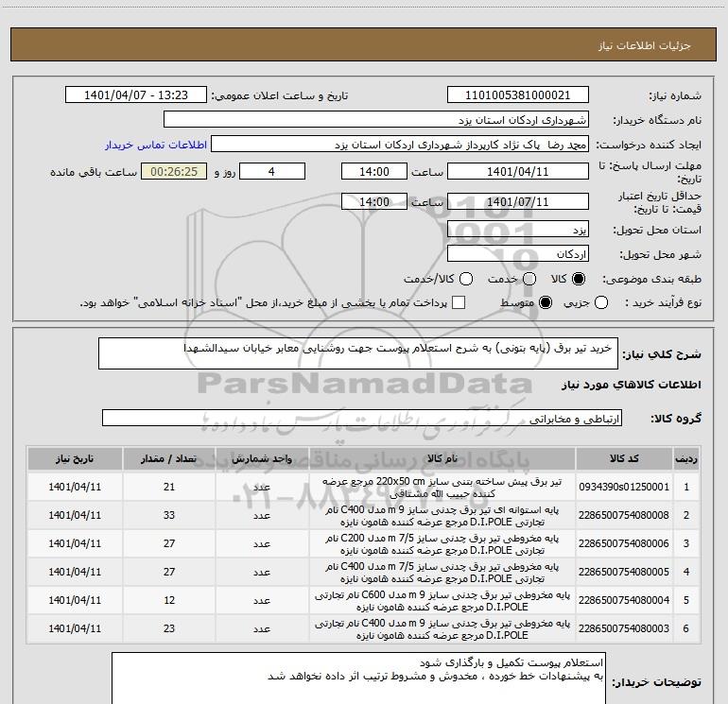728x704 pixels.
Task: Select product code 2286500754080006
Action: pos(624,543)
